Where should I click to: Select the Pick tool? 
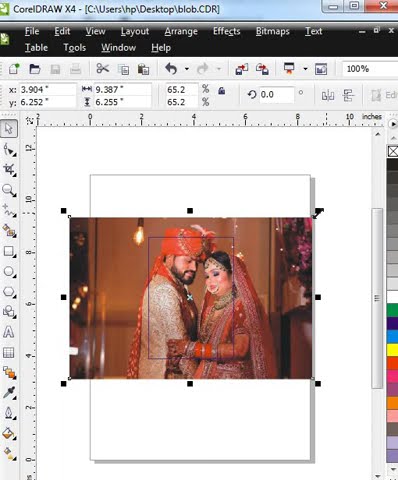(9, 129)
